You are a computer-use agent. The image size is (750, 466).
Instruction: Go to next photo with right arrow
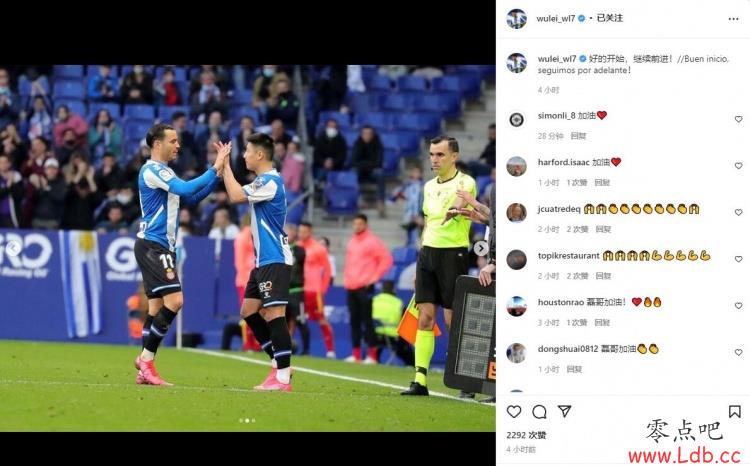coord(481,248)
